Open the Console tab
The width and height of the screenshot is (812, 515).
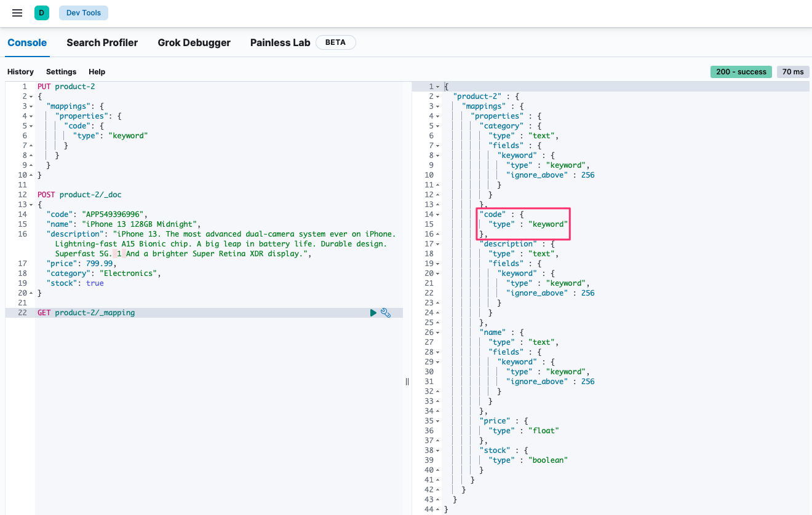pos(27,42)
